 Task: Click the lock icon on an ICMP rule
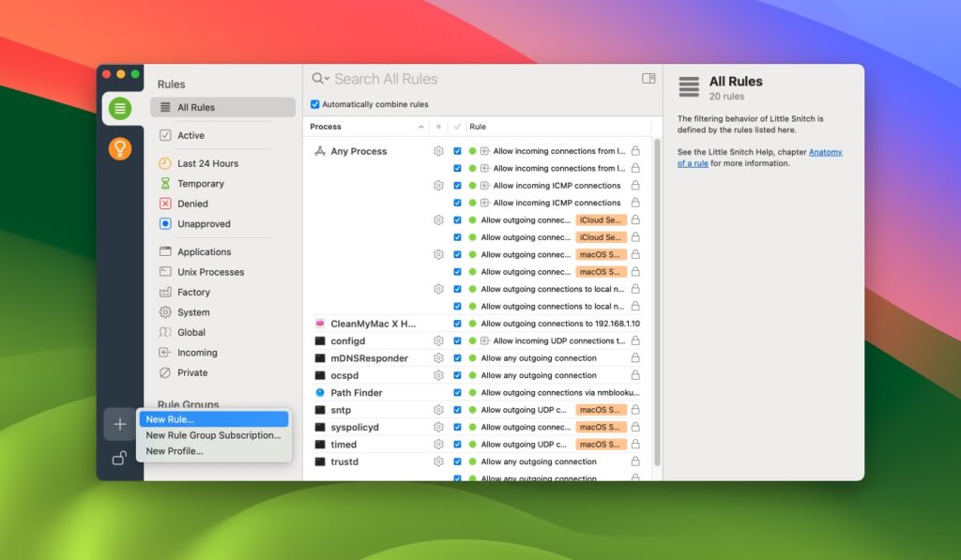point(635,186)
